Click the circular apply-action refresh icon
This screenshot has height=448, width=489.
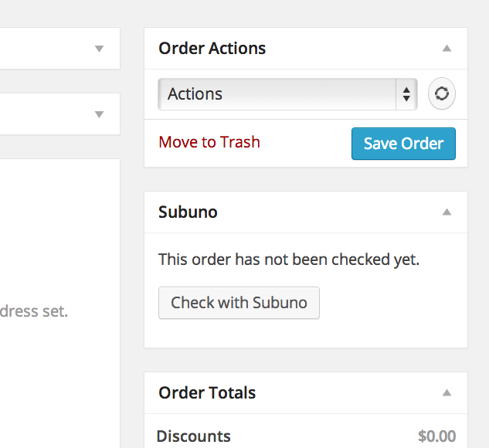[442, 93]
